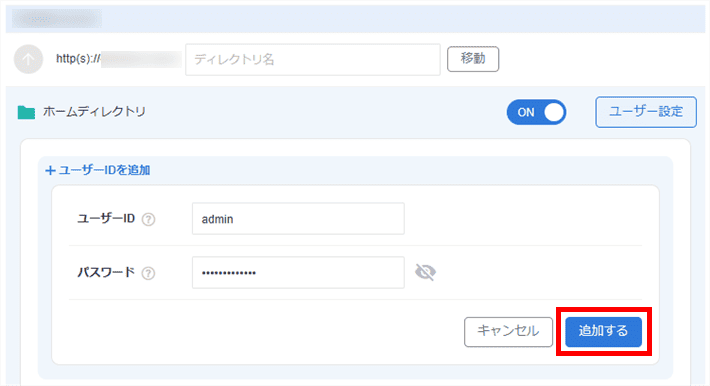Select the ホームディレクトリ label
This screenshot has width=710, height=386.
tap(94, 112)
